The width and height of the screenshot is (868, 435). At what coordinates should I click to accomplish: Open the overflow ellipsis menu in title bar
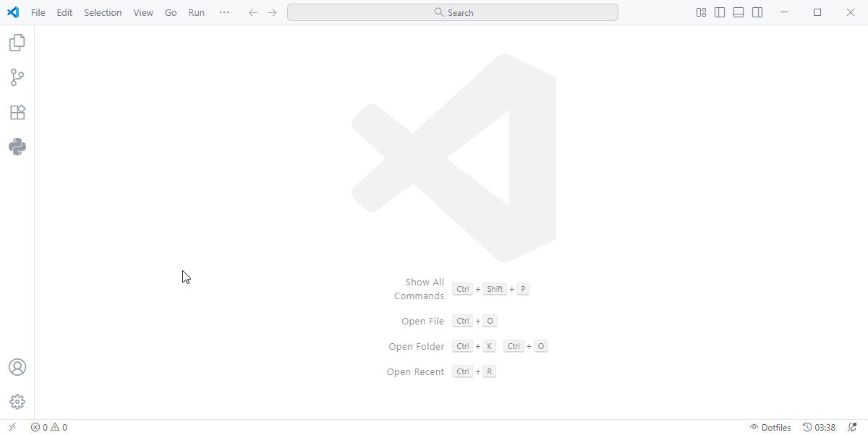[x=224, y=12]
